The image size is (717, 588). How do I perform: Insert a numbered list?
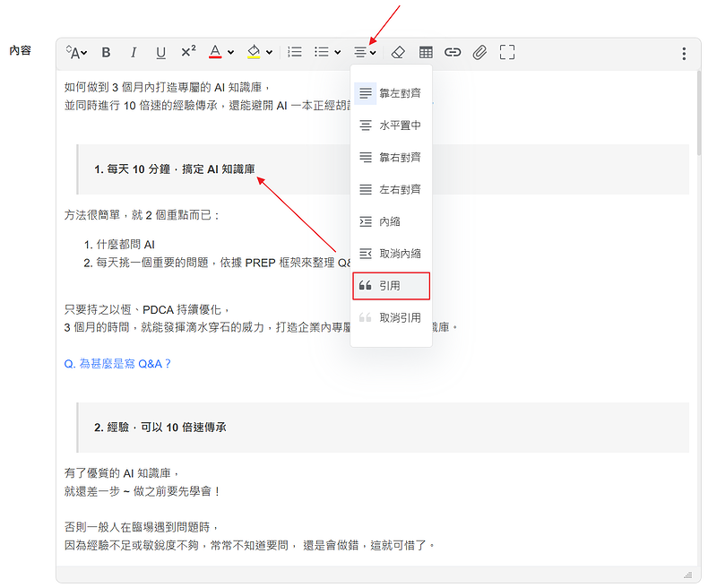coord(294,52)
